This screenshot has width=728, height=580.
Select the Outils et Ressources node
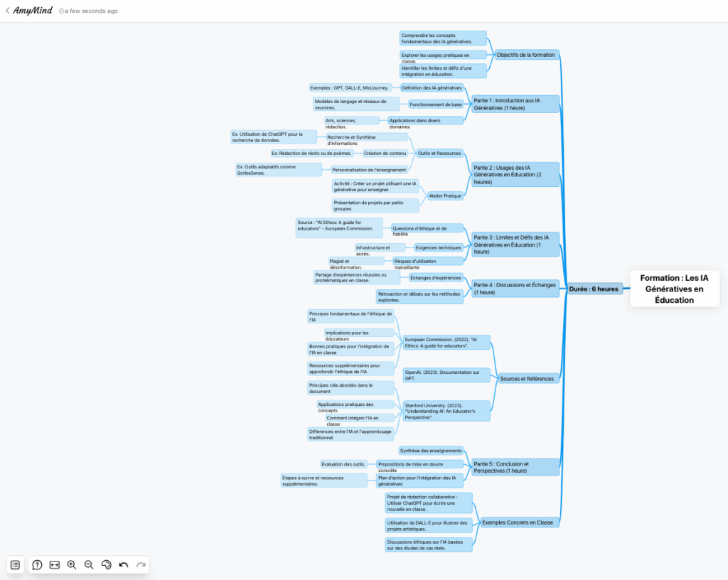click(439, 153)
